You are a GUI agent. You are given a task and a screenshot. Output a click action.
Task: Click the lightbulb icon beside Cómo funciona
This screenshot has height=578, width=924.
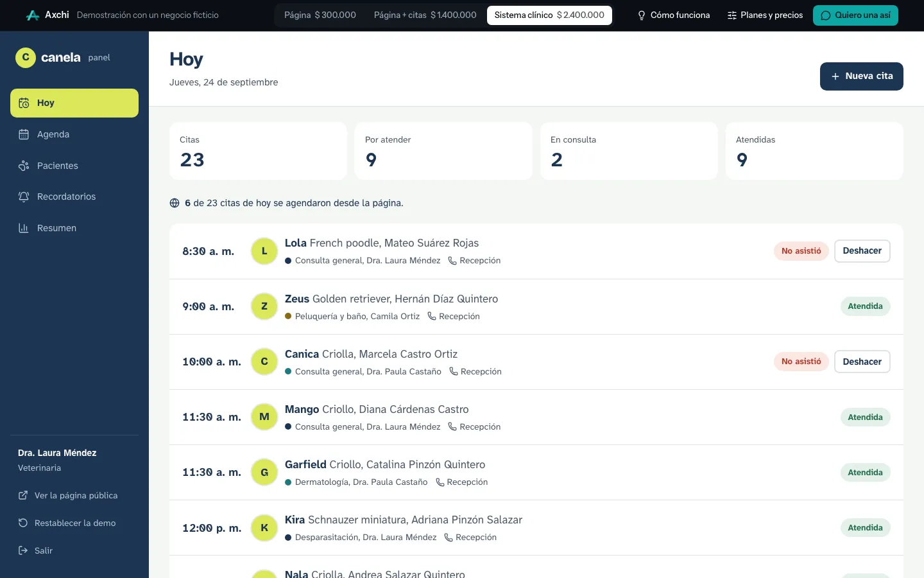pyautogui.click(x=641, y=15)
